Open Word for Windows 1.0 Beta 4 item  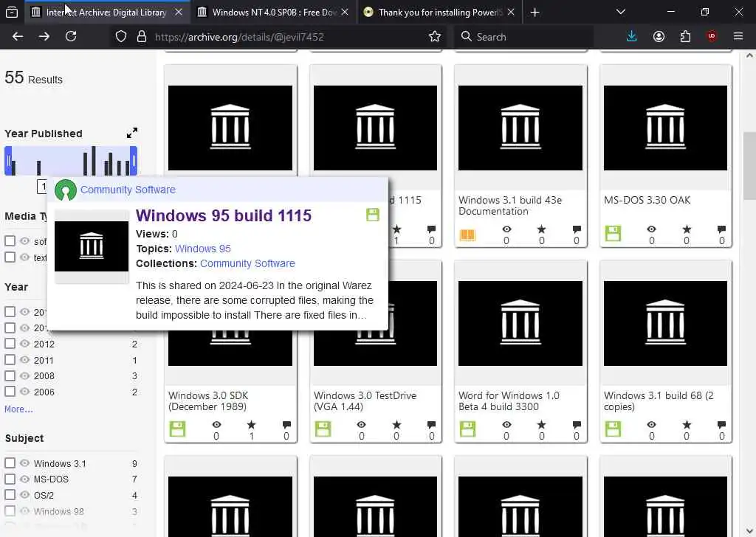click(x=509, y=401)
